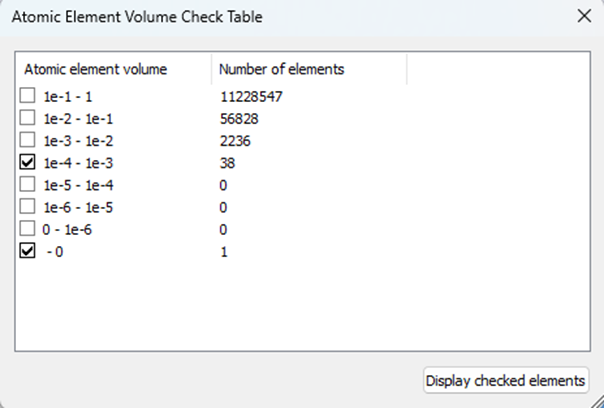Click the divider between the two column headers
The height and width of the screenshot is (408, 604).
pyautogui.click(x=211, y=69)
